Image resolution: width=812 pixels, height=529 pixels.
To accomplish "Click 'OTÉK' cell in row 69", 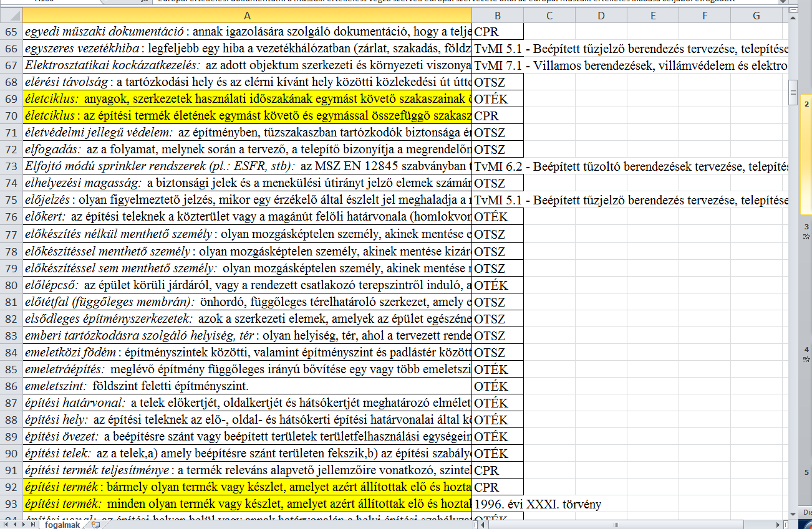I will 498,98.
